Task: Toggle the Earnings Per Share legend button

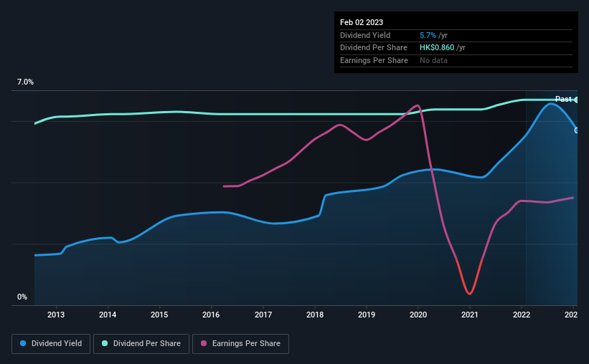Action: (x=240, y=344)
